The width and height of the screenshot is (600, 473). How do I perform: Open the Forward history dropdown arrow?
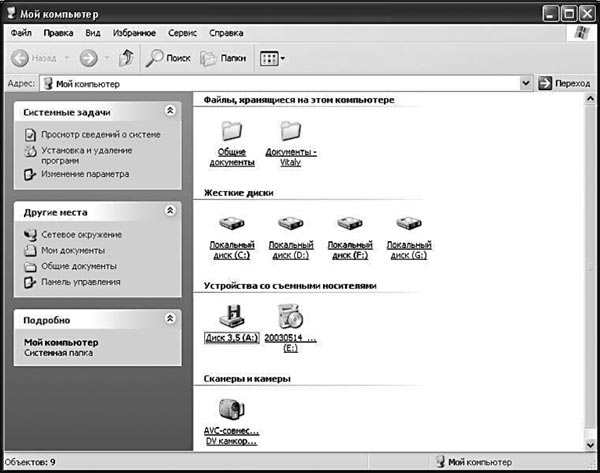107,58
